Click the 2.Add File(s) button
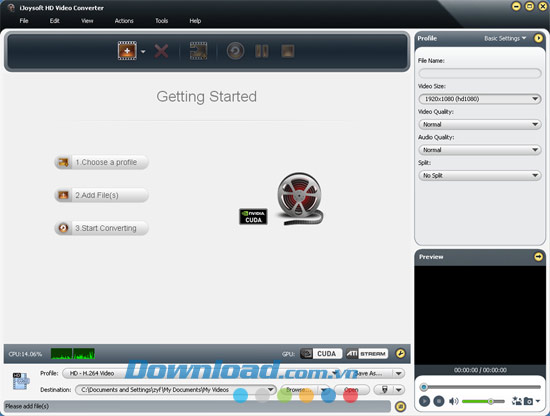Image resolution: width=550 pixels, height=416 pixels. point(101,195)
